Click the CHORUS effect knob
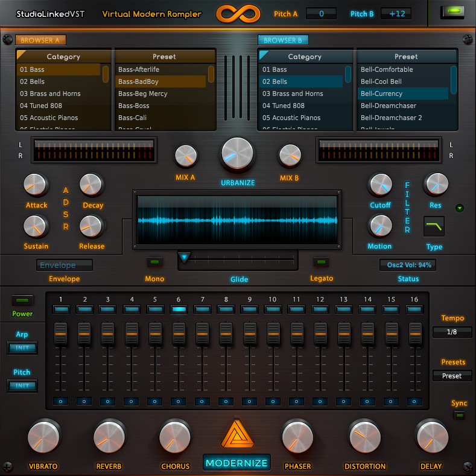 175,437
